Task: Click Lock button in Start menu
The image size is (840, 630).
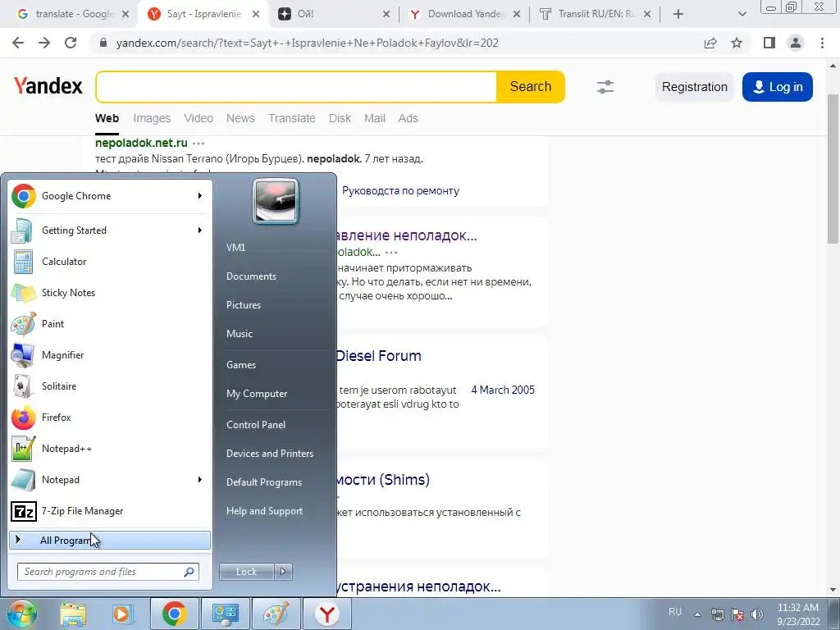Action: 246,572
